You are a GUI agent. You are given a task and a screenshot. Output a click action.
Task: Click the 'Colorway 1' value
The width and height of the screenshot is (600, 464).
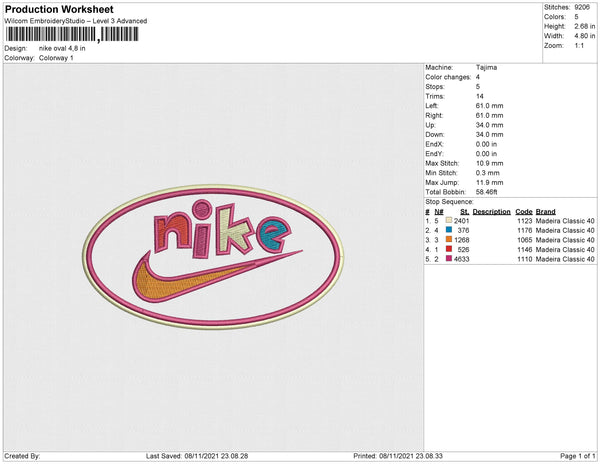point(56,58)
